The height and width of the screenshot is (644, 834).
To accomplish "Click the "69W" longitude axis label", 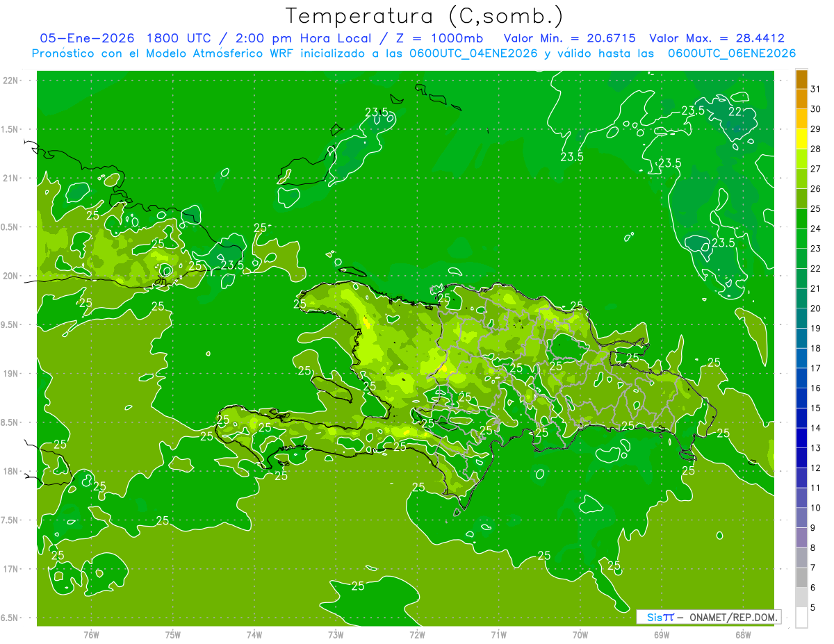I will coord(662,634).
